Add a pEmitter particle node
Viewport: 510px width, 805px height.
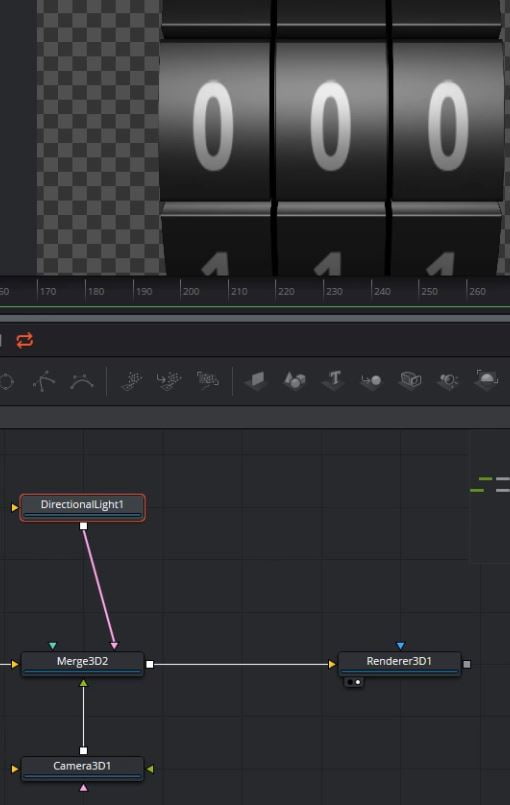point(132,380)
